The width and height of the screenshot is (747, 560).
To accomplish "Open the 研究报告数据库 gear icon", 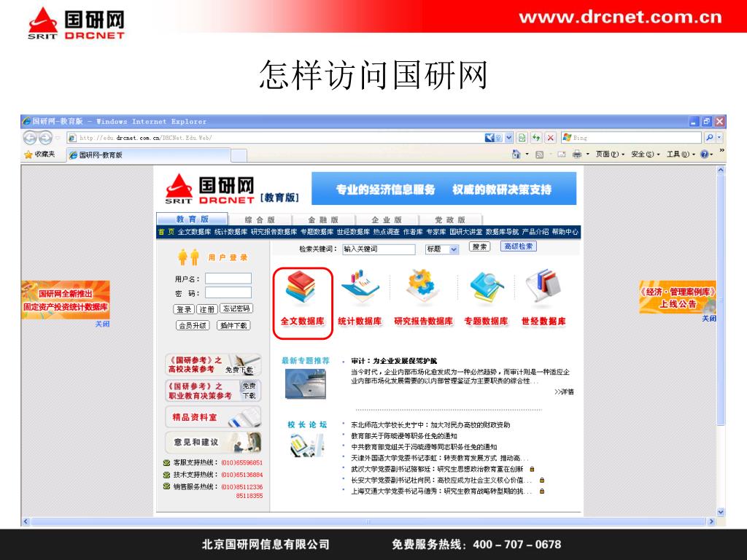I will click(422, 286).
